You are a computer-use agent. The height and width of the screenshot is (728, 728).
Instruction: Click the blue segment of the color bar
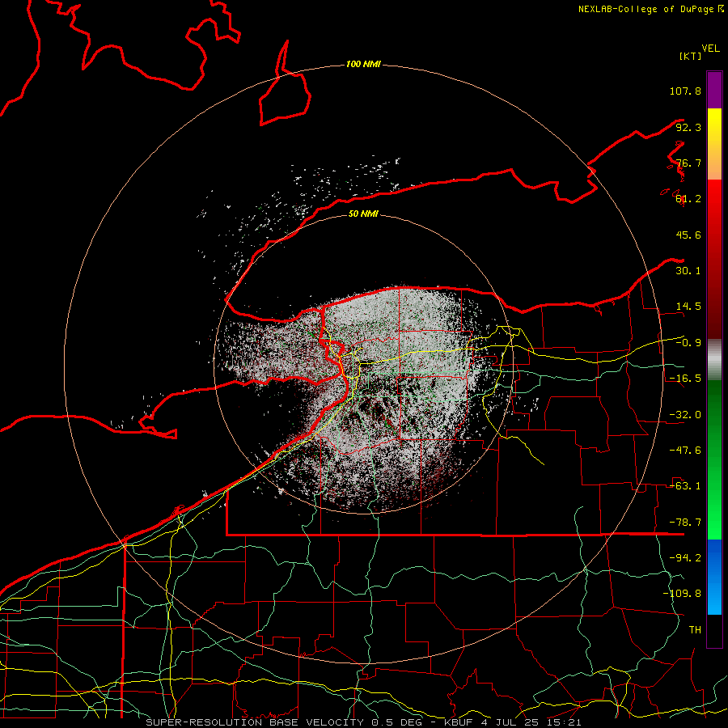(714, 577)
